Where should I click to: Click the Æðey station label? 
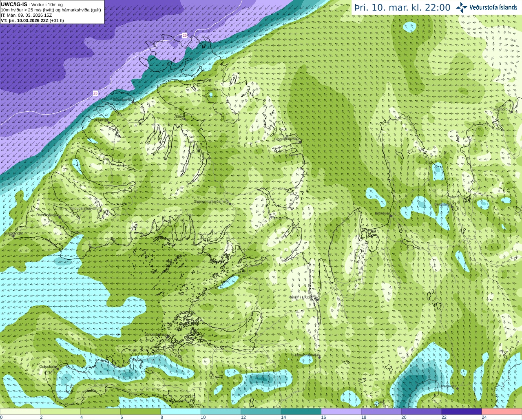(179, 117)
